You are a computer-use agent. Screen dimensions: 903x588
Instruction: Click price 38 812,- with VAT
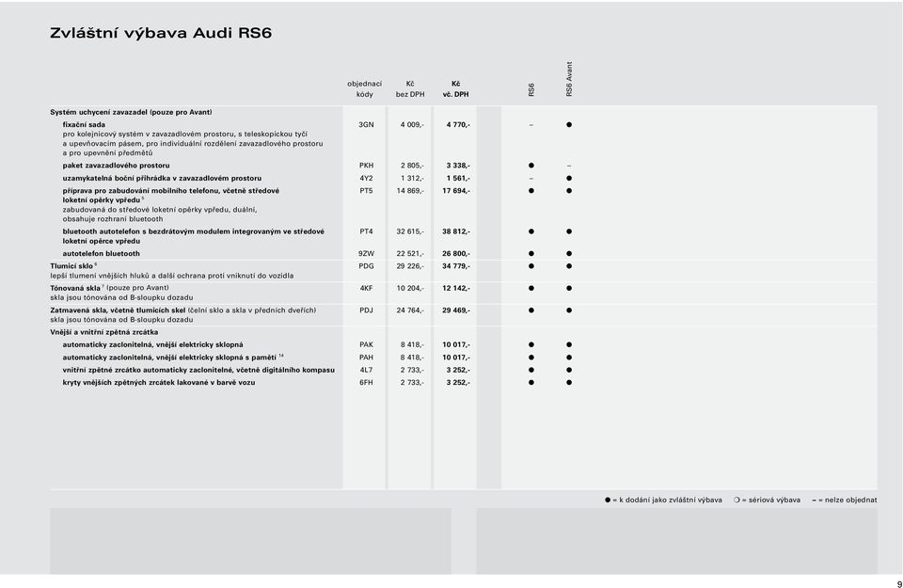click(x=456, y=231)
